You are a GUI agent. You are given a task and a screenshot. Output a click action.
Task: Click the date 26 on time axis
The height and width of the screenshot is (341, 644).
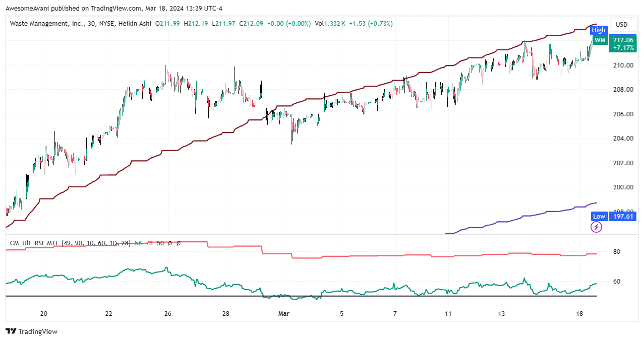point(168,314)
